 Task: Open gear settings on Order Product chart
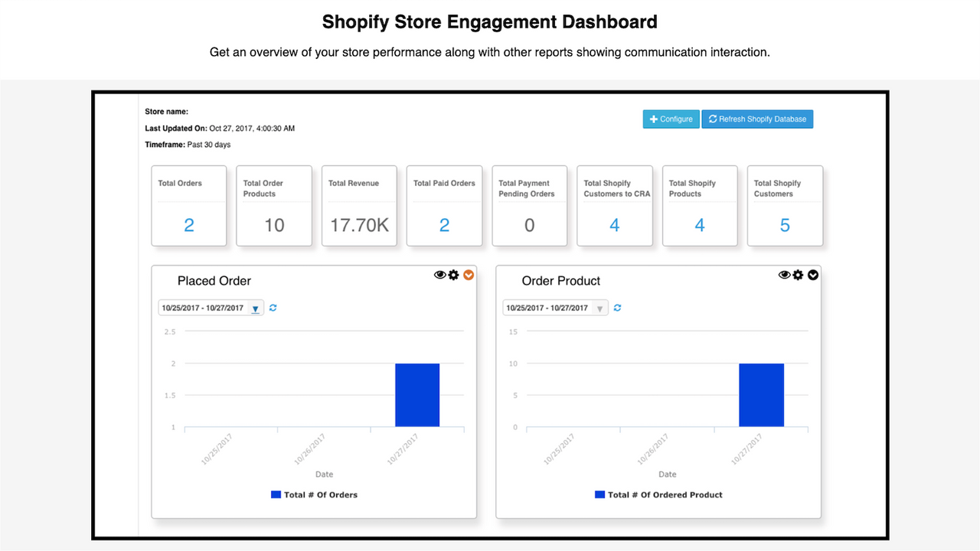click(798, 275)
